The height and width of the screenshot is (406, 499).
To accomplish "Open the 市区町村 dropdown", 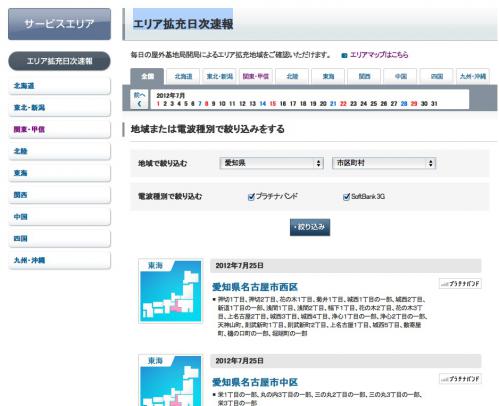I will point(384,163).
